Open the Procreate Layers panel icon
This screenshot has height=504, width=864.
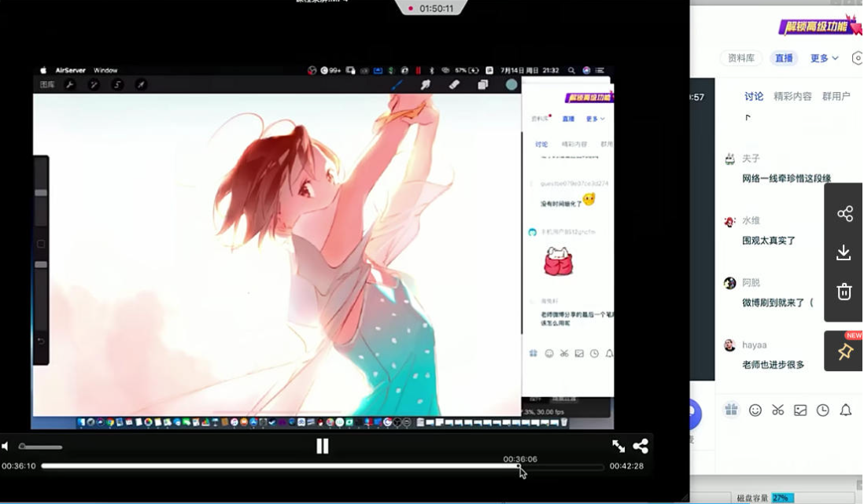coord(482,84)
